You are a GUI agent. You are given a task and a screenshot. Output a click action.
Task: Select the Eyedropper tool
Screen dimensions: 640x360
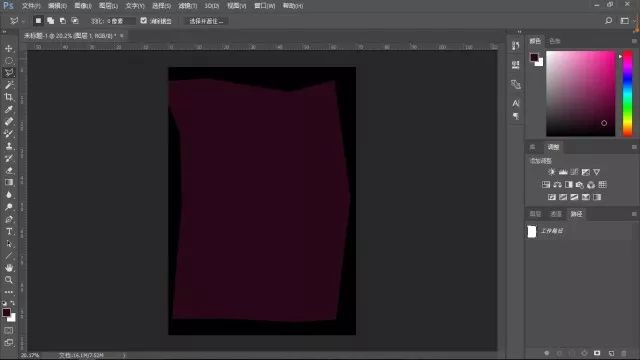pos(9,109)
